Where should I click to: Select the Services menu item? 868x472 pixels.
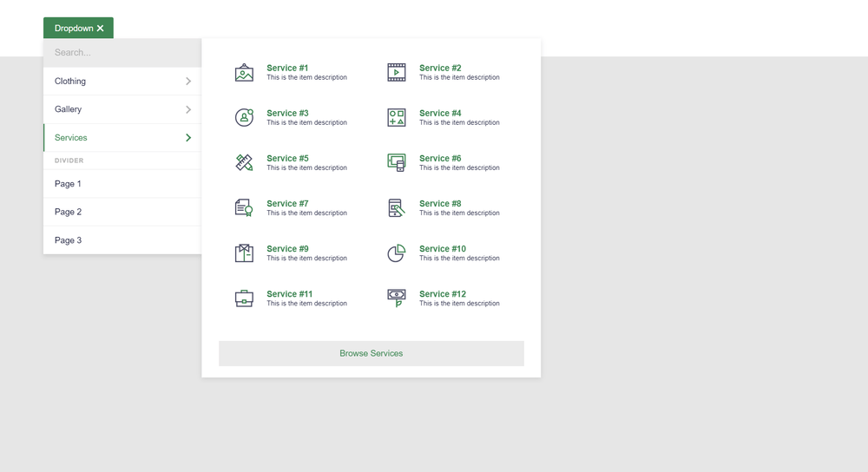[122, 138]
